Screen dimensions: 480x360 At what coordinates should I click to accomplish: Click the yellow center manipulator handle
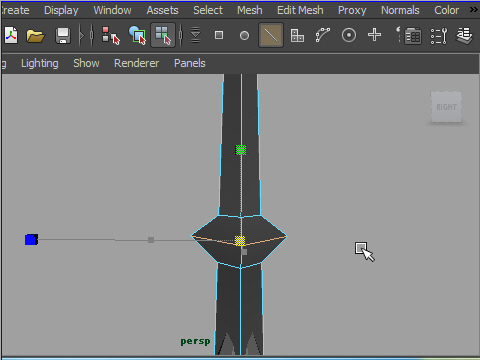click(x=240, y=241)
